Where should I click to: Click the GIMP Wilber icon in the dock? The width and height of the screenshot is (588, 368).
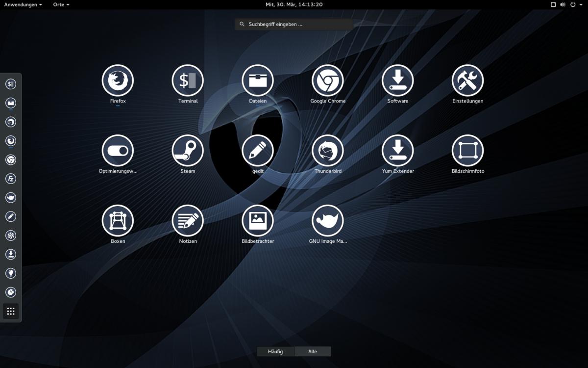[x=11, y=198]
